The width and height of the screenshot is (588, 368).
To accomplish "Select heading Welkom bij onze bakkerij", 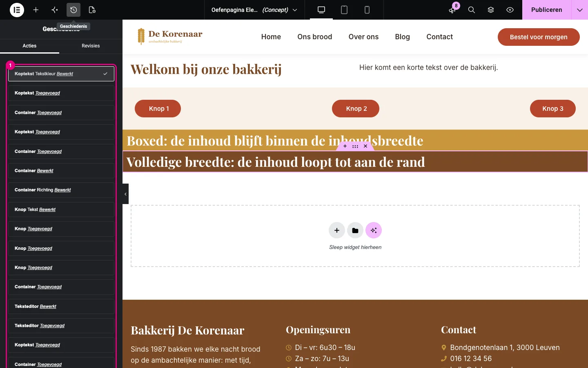I will pos(206,70).
